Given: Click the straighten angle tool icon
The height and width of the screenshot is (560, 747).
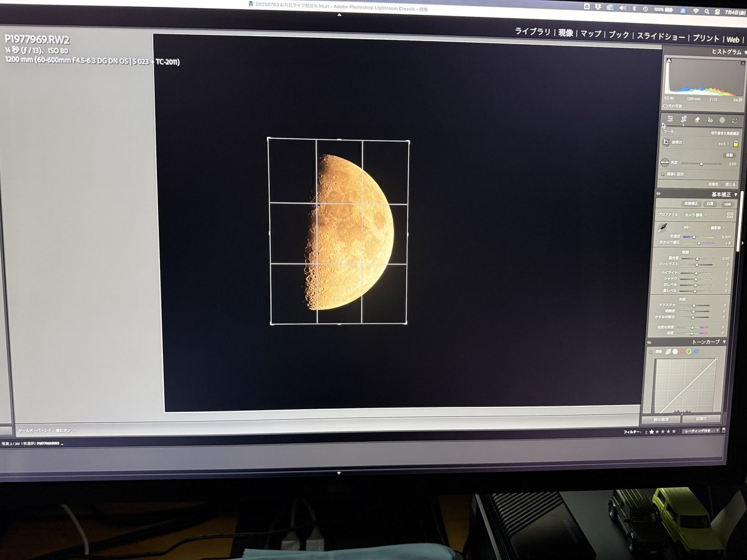Looking at the screenshot, I should [x=665, y=163].
